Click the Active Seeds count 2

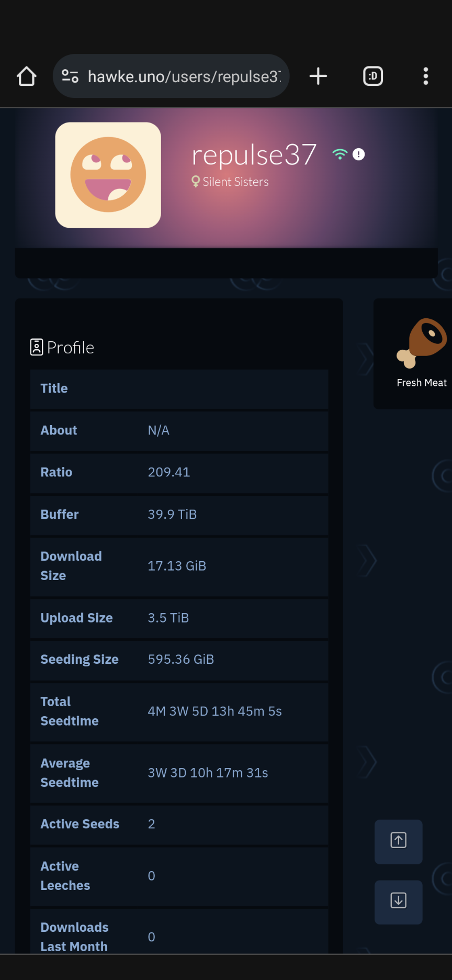pyautogui.click(x=151, y=824)
